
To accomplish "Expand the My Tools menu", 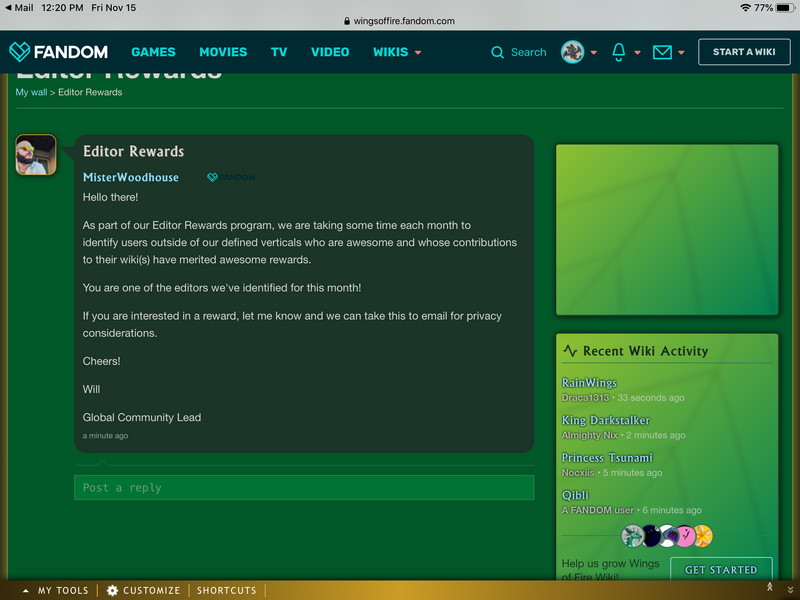I will [56, 590].
